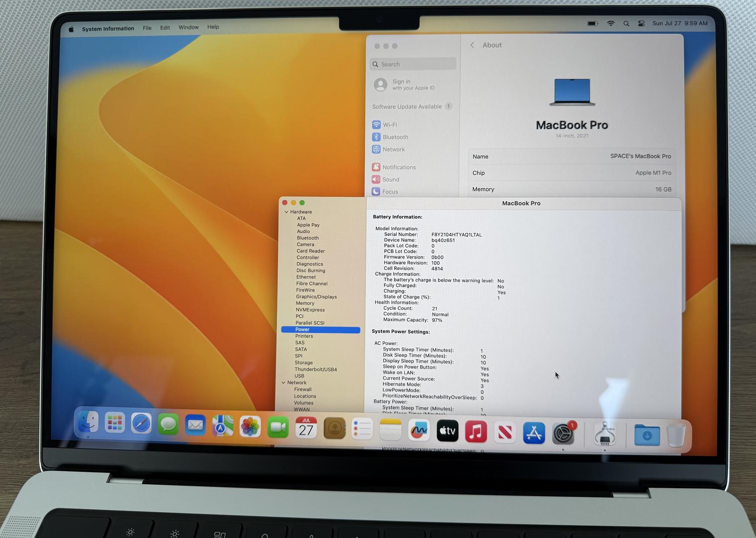Image resolution: width=756 pixels, height=538 pixels.
Task: Open Bluetooth settings in System Settings
Action: click(x=390, y=137)
